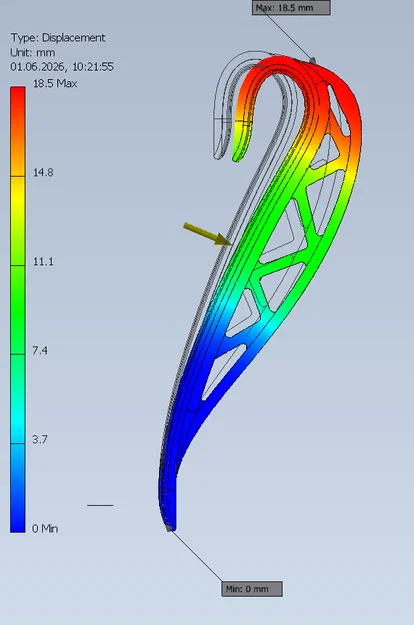Click the '18.5 Max' legend value
This screenshot has width=414, height=625.
55,84
